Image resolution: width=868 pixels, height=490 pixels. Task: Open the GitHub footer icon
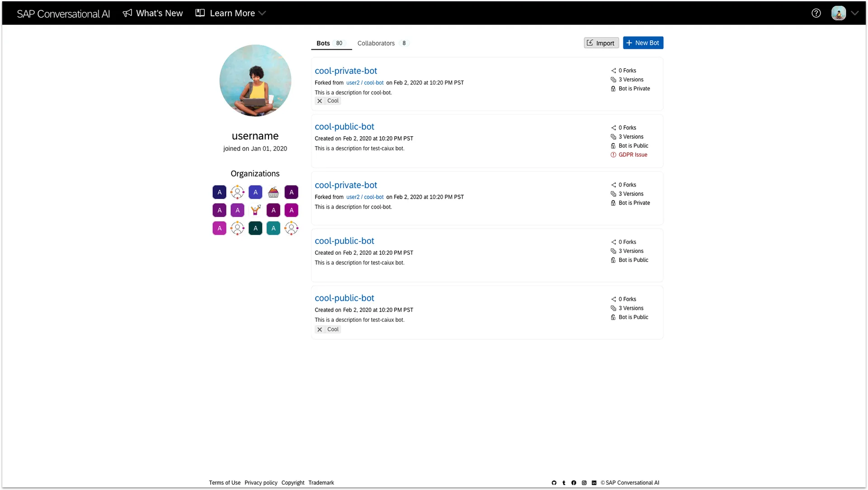click(x=554, y=483)
